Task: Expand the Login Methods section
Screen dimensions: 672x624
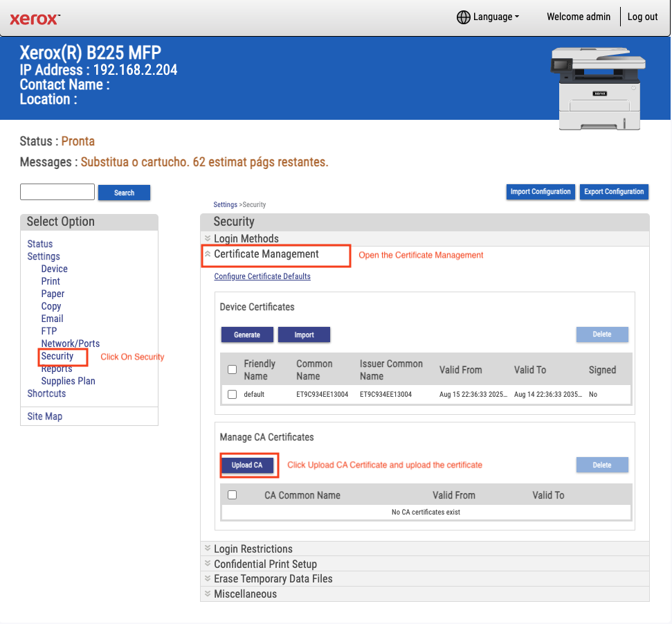Action: pyautogui.click(x=246, y=239)
